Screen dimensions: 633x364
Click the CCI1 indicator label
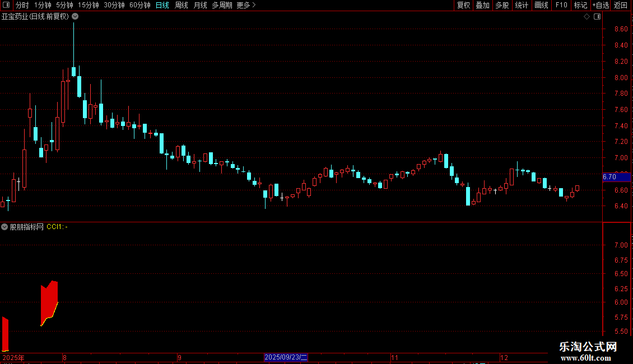57,227
